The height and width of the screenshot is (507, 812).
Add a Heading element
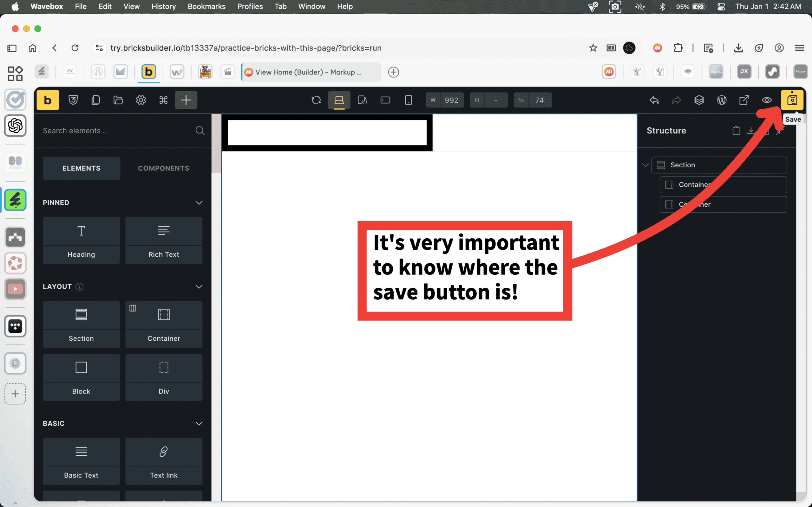coord(81,240)
